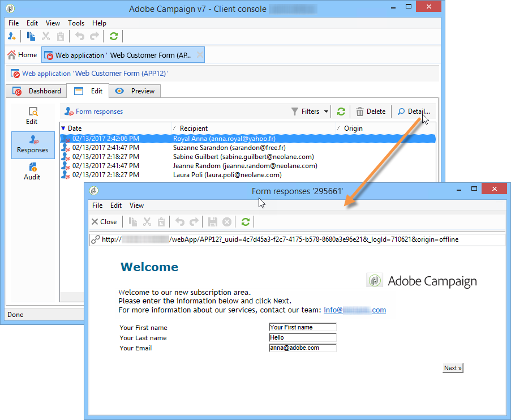Open the File menu in main window
This screenshot has width=511, height=420.
pos(14,23)
